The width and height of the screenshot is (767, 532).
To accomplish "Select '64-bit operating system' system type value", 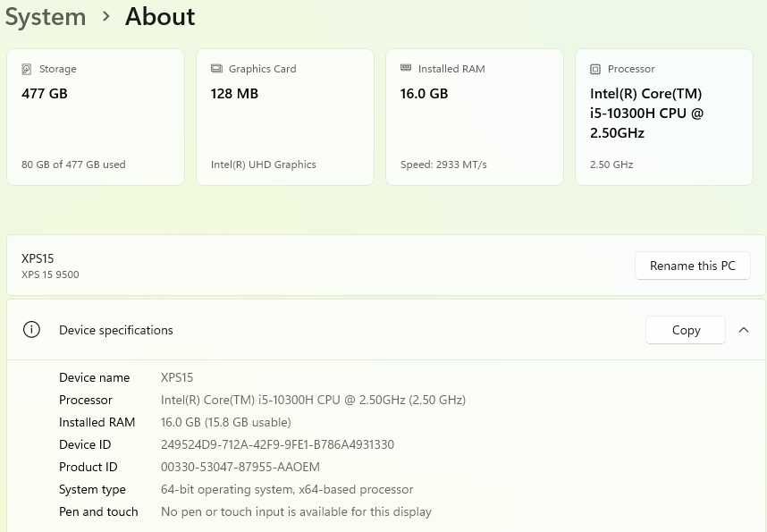I will (x=287, y=489).
